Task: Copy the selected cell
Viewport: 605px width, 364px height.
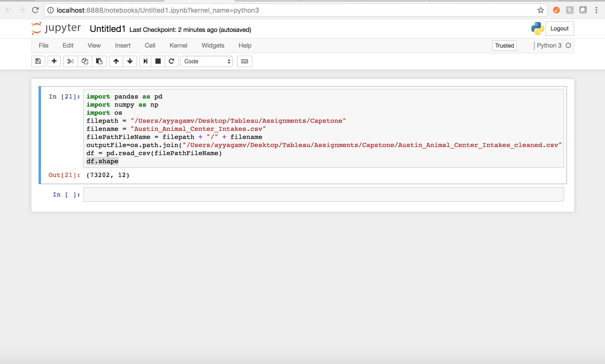Action: (85, 61)
